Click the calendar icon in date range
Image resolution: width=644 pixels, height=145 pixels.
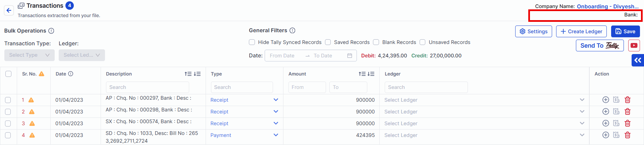(350, 56)
